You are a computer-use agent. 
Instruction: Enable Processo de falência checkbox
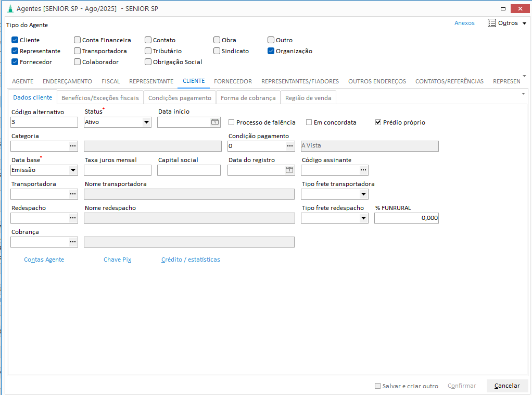[x=232, y=122]
